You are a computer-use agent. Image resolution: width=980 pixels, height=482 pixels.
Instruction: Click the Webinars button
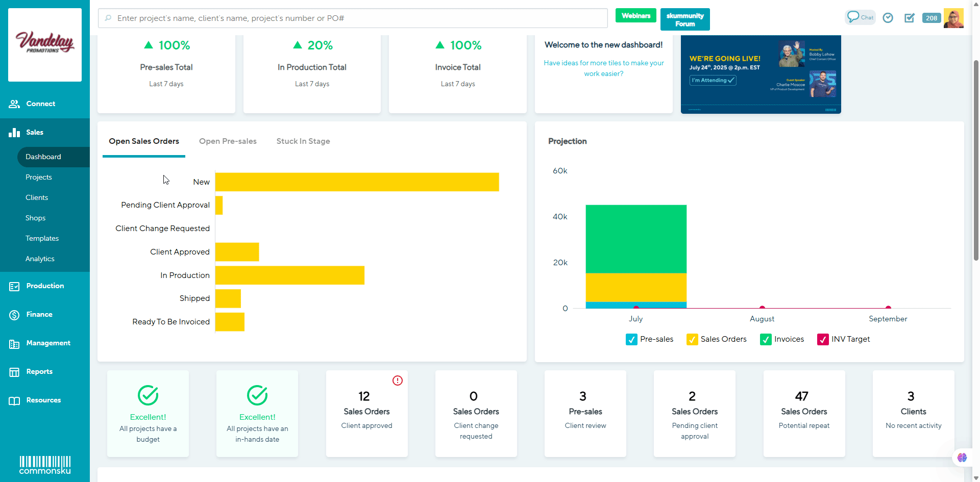pos(635,16)
